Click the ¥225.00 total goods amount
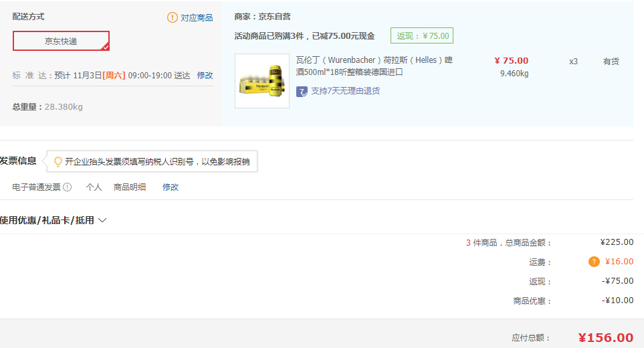The image size is (644, 348). click(x=617, y=242)
